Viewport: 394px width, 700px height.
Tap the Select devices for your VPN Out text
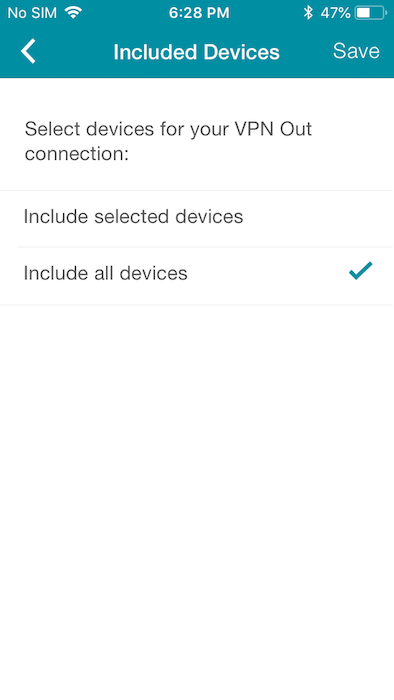click(168, 129)
